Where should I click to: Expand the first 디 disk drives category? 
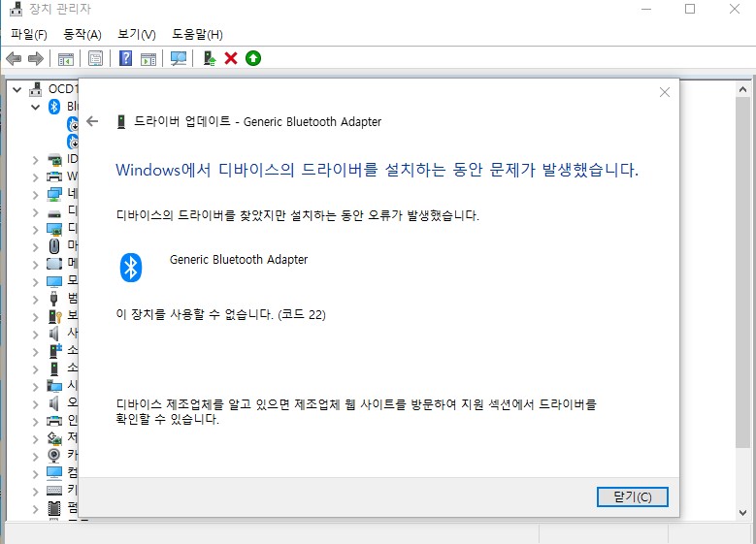click(35, 212)
